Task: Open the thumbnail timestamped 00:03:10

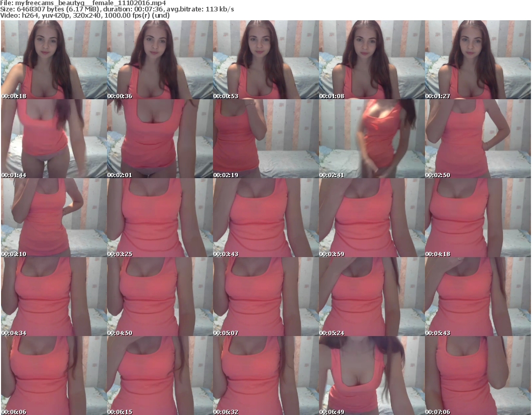Action: 54,218
